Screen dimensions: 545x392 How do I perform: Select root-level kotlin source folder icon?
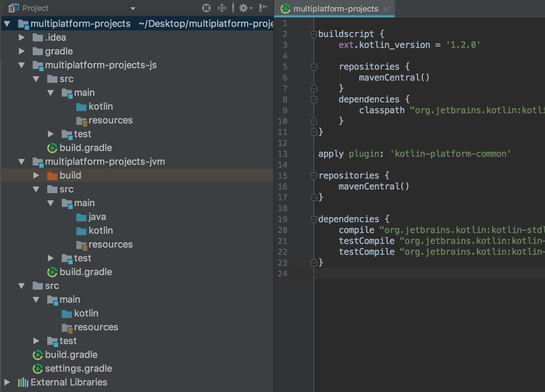tap(67, 314)
